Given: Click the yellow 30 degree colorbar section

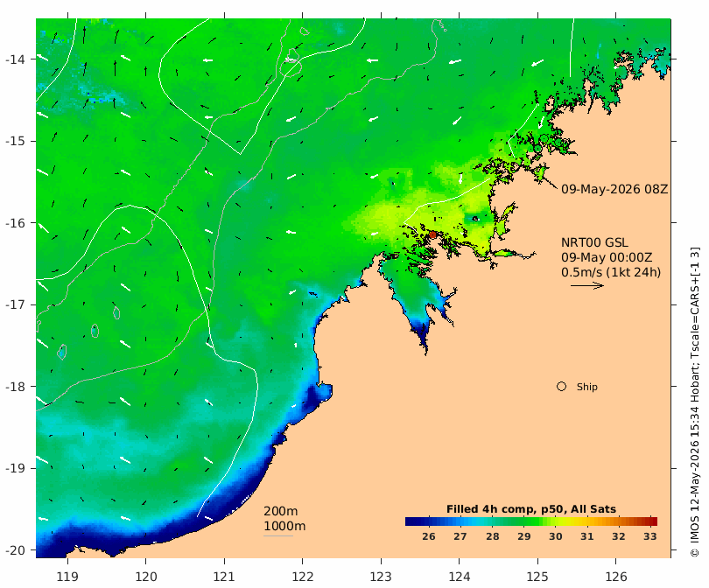Looking at the screenshot, I should tap(556, 521).
